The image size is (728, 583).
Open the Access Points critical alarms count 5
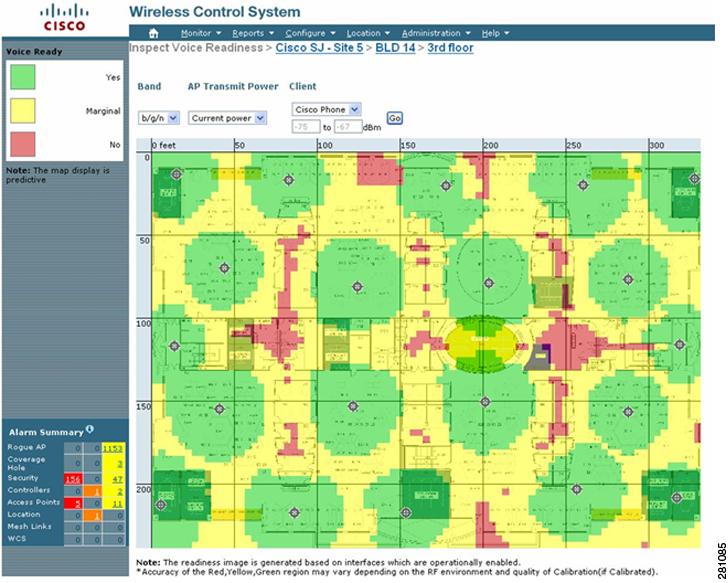[x=78, y=504]
